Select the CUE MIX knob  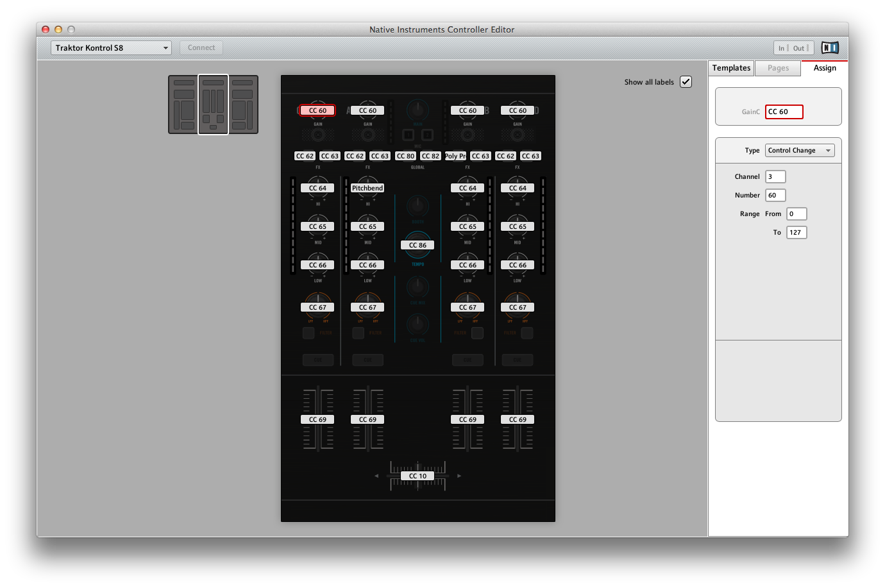click(417, 287)
